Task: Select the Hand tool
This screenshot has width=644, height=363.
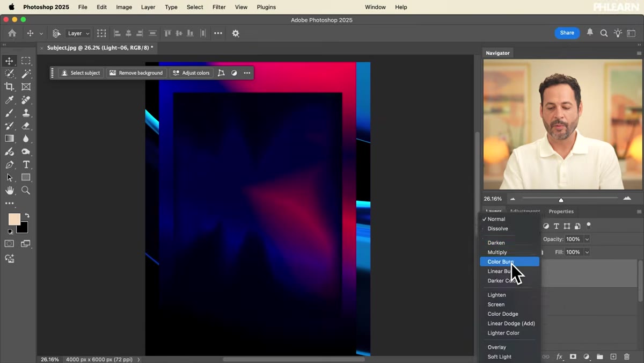Action: click(x=9, y=190)
